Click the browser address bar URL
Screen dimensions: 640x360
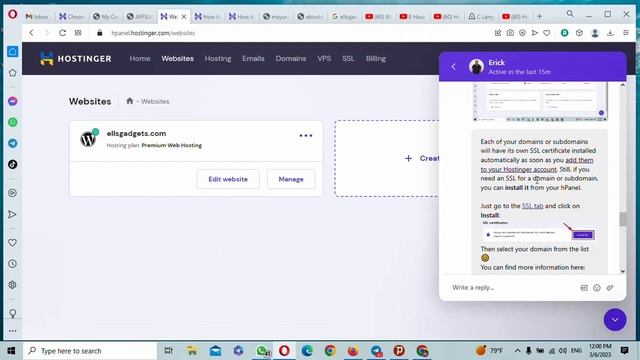click(x=153, y=33)
